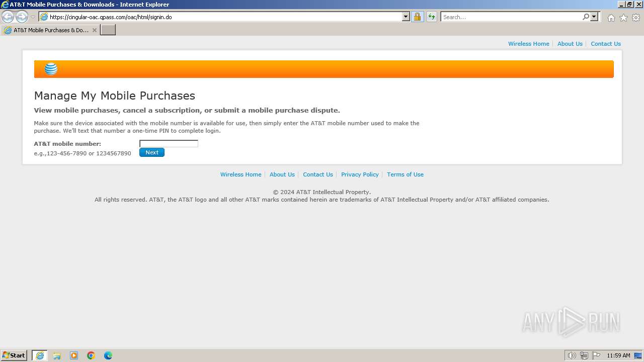Click the Windows Start button
This screenshot has height=362, width=644.
tap(14, 355)
